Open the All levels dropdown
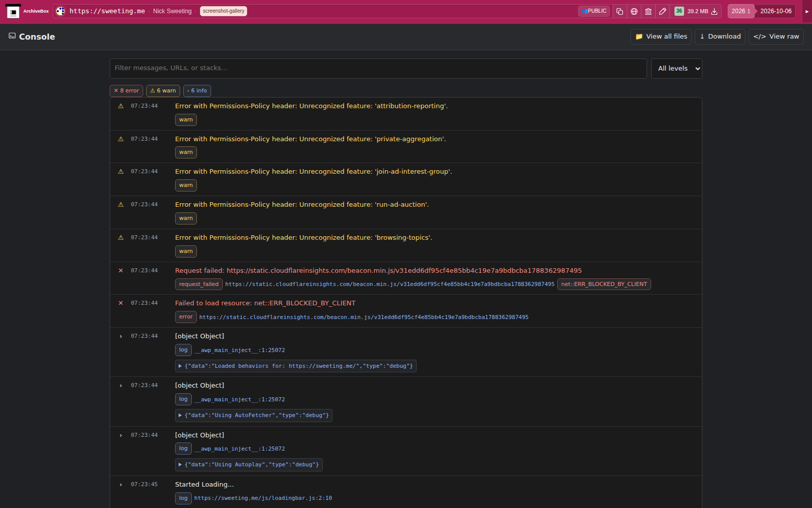812x508 pixels. tap(676, 69)
